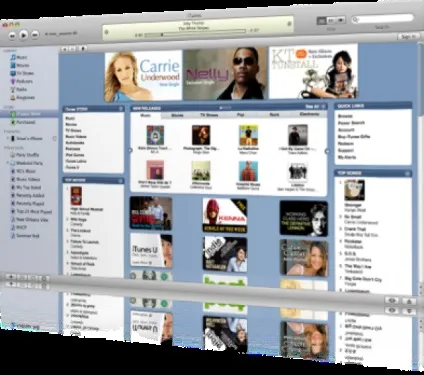Go to the store home button
The image size is (424, 375).
tap(83, 49)
